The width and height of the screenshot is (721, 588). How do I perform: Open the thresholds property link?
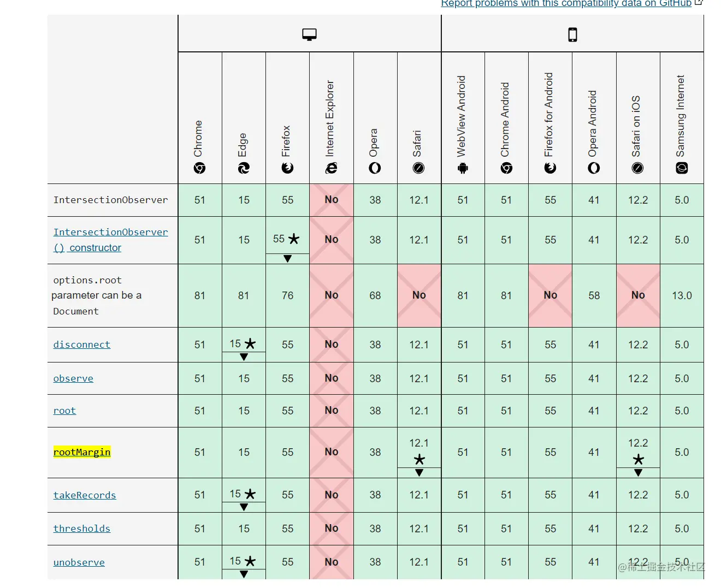tap(82, 528)
